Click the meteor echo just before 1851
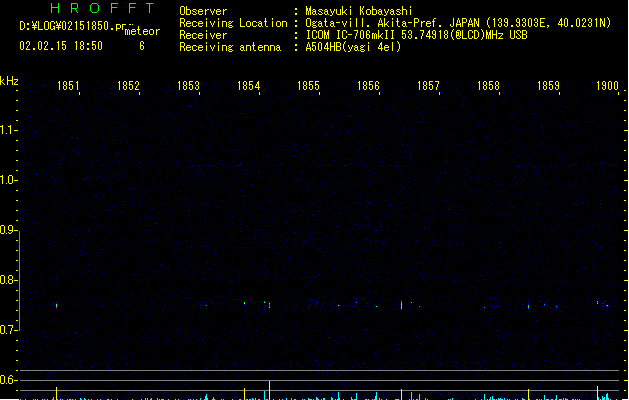This screenshot has width=629, height=400. coord(57,306)
